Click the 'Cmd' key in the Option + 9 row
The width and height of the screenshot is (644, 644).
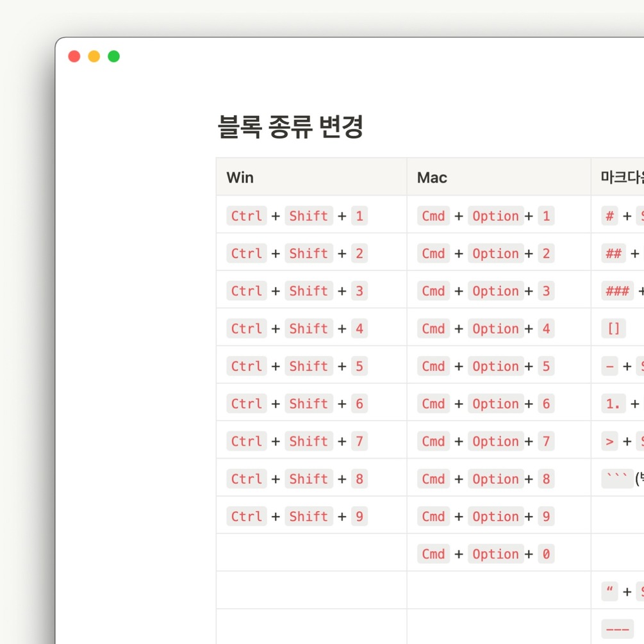(433, 516)
